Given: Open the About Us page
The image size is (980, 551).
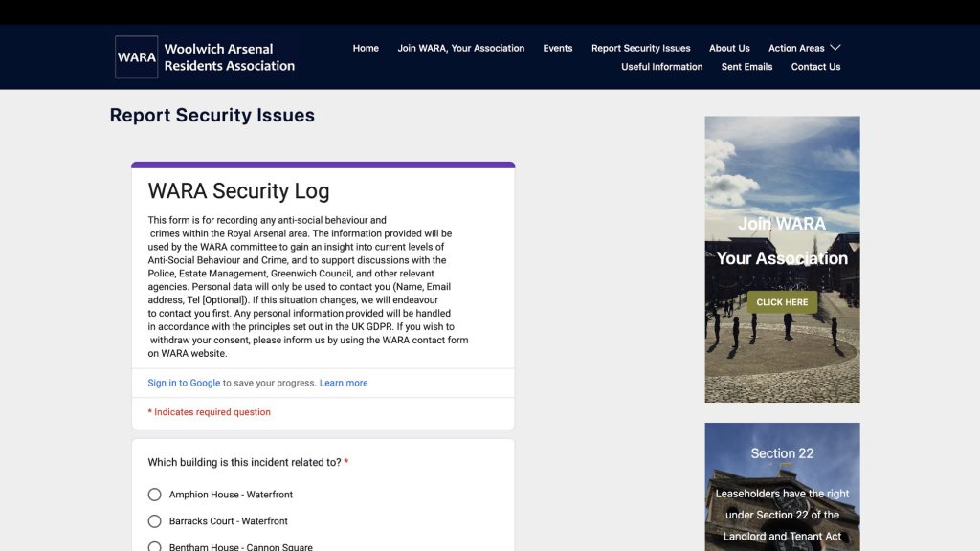Looking at the screenshot, I should [x=729, y=48].
